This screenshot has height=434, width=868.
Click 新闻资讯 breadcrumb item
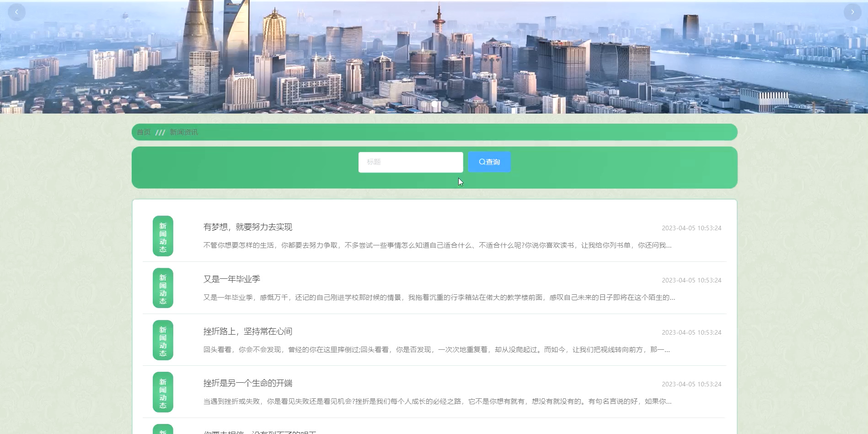[184, 132]
